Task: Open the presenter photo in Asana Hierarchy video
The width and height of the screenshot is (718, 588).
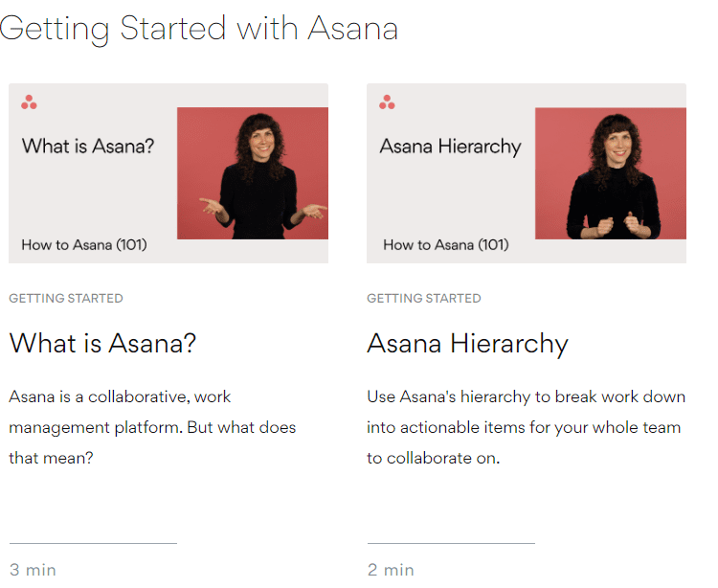Action: tap(611, 173)
